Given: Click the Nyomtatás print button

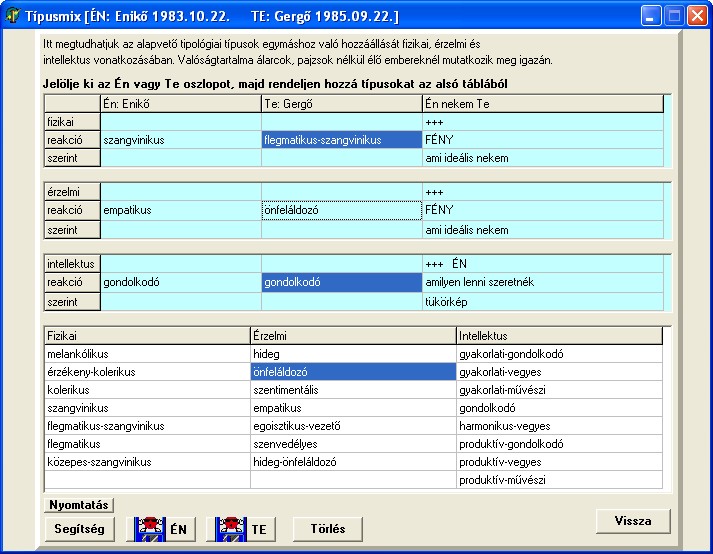Looking at the screenshot, I should coord(79,505).
